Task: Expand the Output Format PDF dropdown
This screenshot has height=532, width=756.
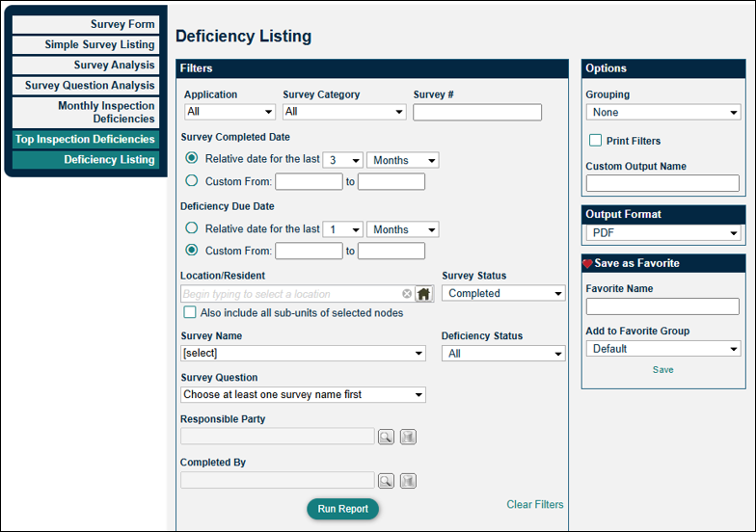Action: (661, 233)
